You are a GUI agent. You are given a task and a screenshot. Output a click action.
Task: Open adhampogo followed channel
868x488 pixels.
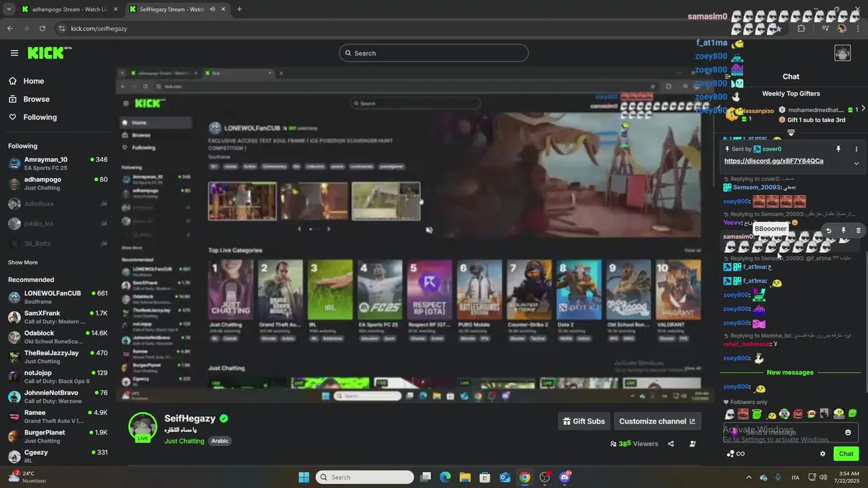pyautogui.click(x=58, y=183)
